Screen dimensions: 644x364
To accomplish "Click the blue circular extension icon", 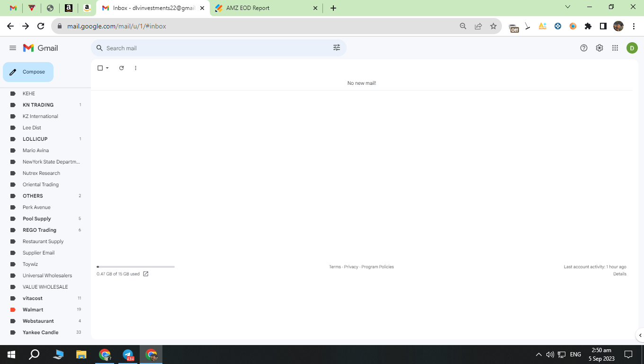I will (558, 26).
